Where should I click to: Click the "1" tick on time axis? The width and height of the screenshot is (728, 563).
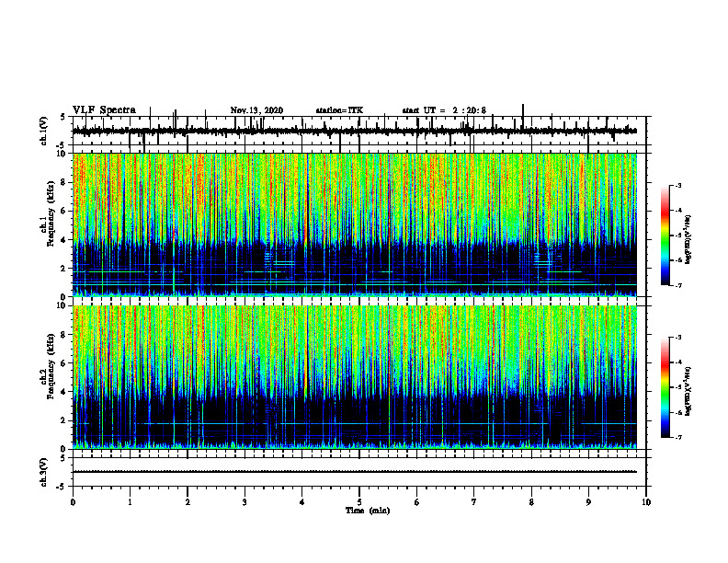130,502
